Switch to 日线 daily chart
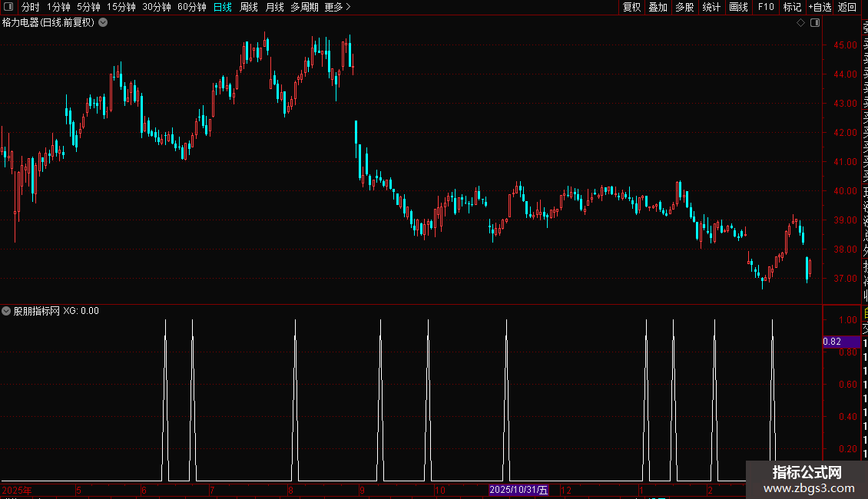868x499 pixels. 223,7
